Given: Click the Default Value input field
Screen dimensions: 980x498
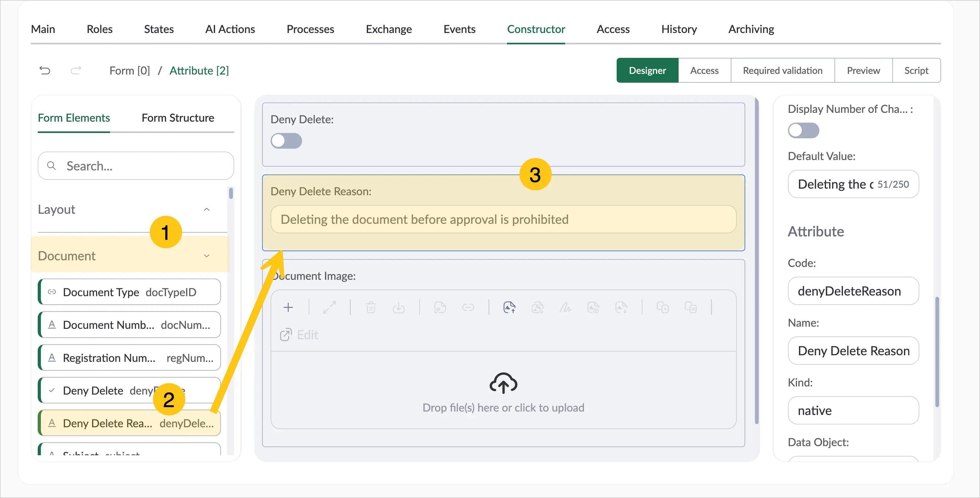Looking at the screenshot, I should tap(853, 184).
